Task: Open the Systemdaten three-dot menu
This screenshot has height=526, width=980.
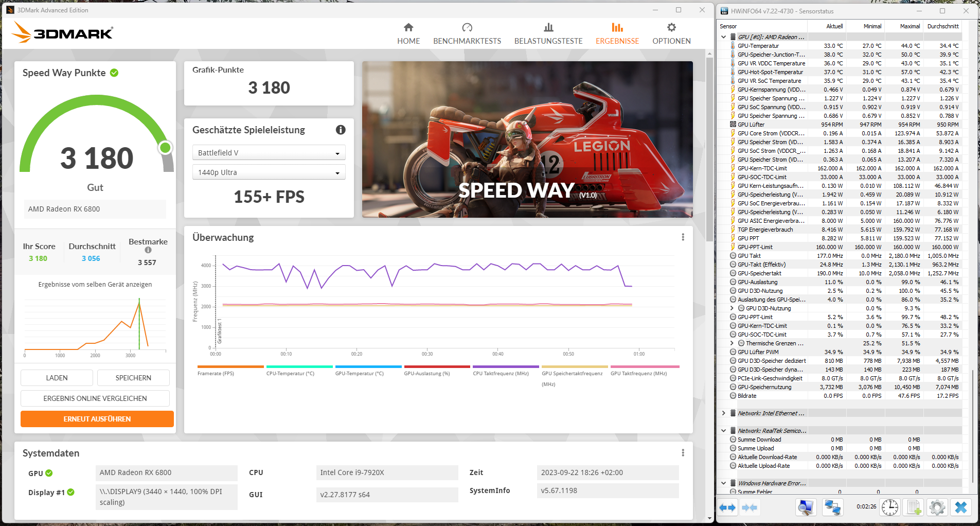Action: coord(683,453)
